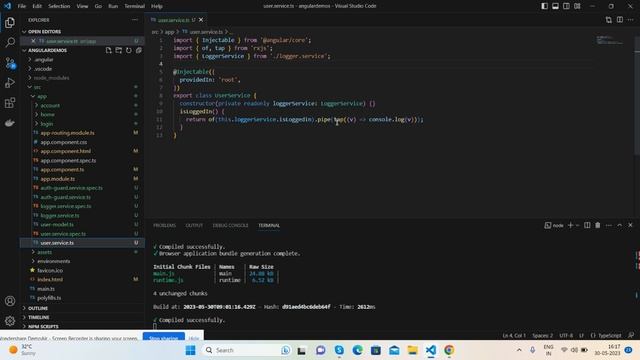Collapse the src folder

pyautogui.click(x=82, y=87)
